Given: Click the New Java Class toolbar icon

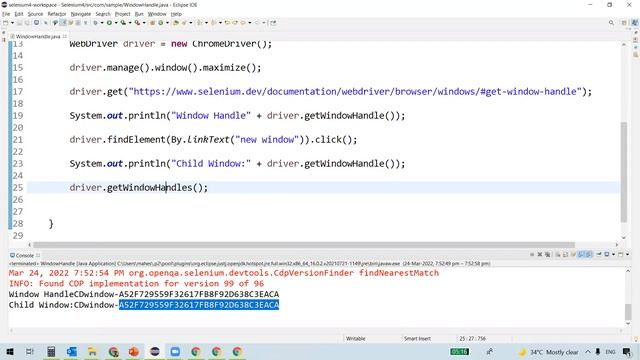Looking at the screenshot, I should (160, 23).
